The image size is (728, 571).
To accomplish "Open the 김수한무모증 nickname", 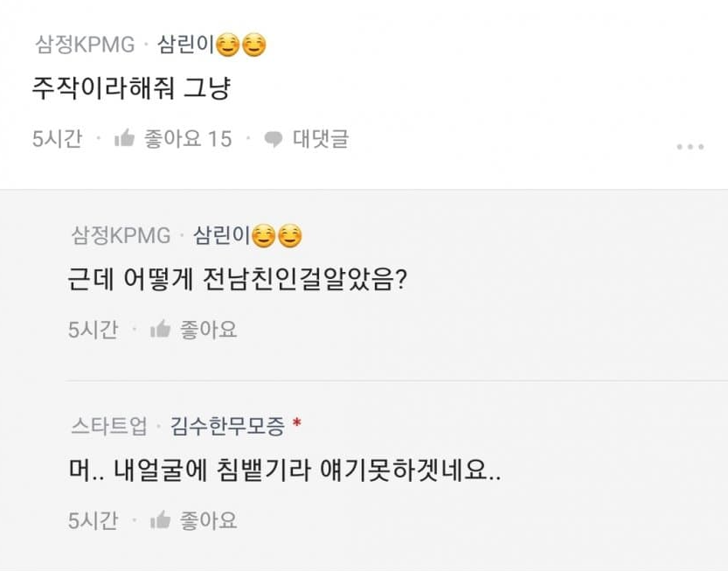I will (227, 427).
